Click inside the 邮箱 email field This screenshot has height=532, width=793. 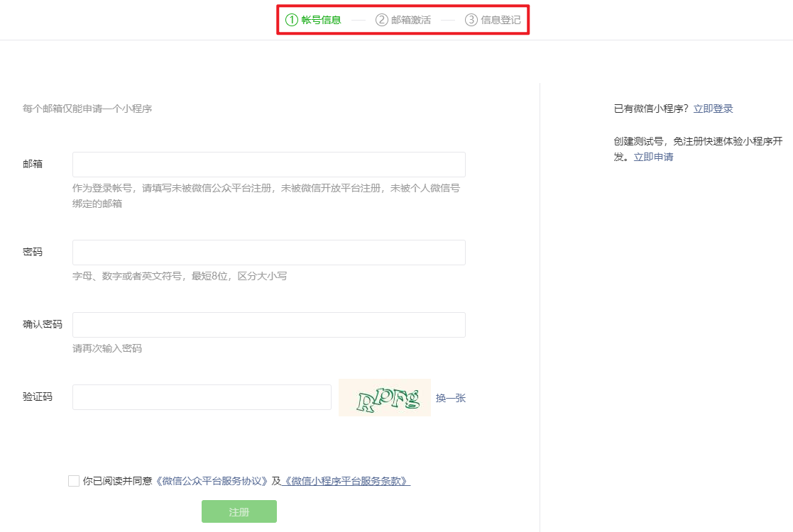[268, 164]
